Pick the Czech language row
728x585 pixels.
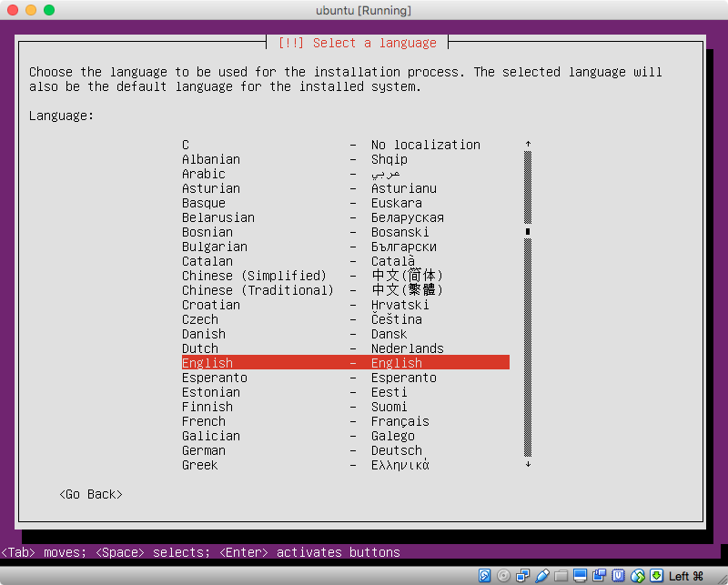(346, 319)
